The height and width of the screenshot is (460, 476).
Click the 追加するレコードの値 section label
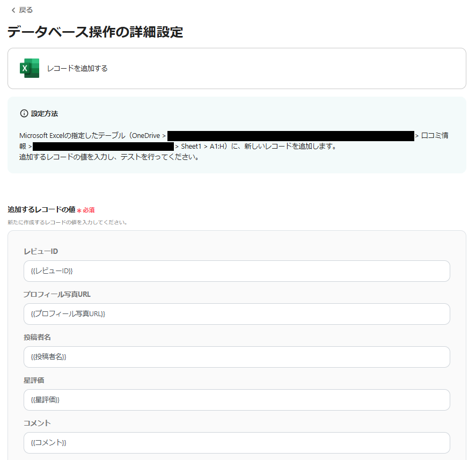[41, 209]
